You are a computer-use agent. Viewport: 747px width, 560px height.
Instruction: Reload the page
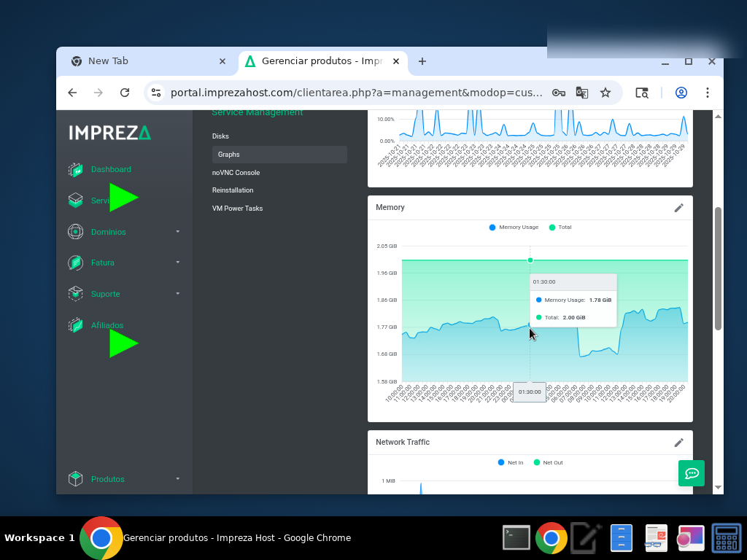point(125,93)
